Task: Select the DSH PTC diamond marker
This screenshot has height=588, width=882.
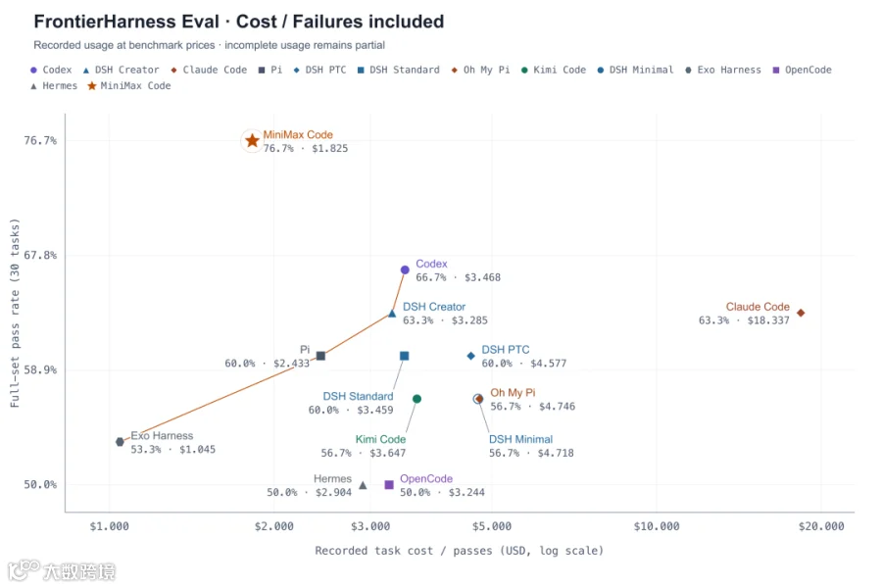Action: [470, 356]
